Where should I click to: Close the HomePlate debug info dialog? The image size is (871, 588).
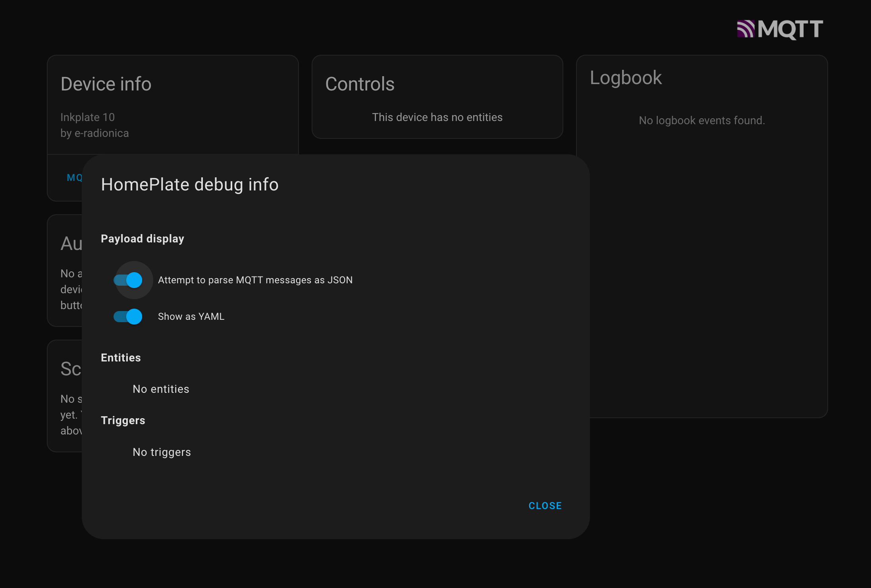(x=545, y=506)
